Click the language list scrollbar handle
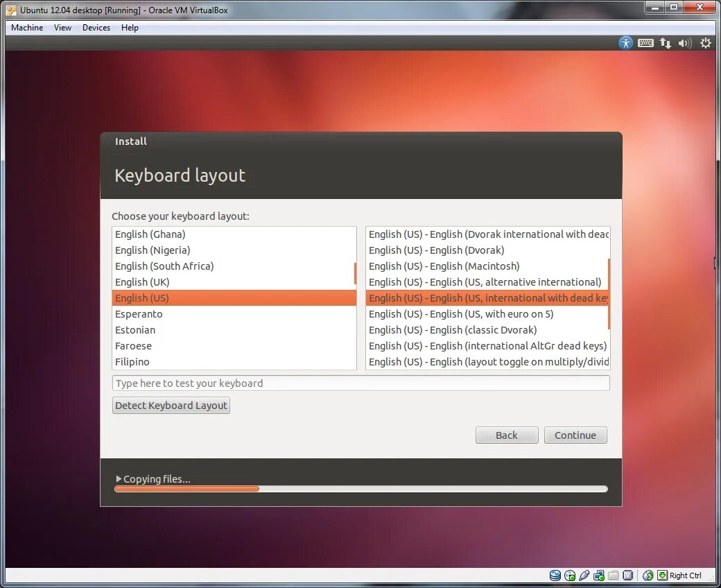The height and width of the screenshot is (588, 721). [x=355, y=273]
